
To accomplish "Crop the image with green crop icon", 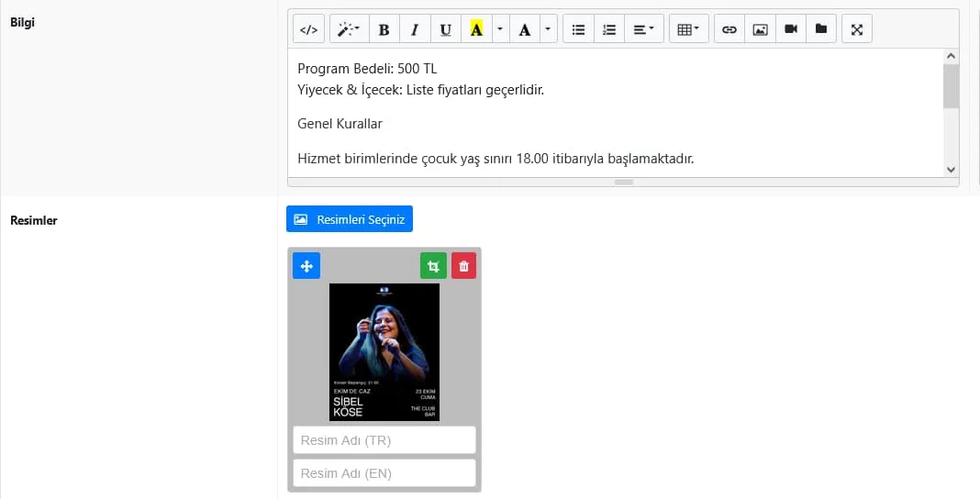I will (433, 266).
